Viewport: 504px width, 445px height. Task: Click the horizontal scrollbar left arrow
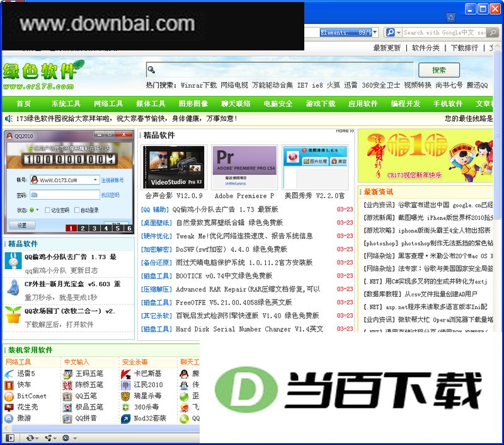[x=6, y=429]
